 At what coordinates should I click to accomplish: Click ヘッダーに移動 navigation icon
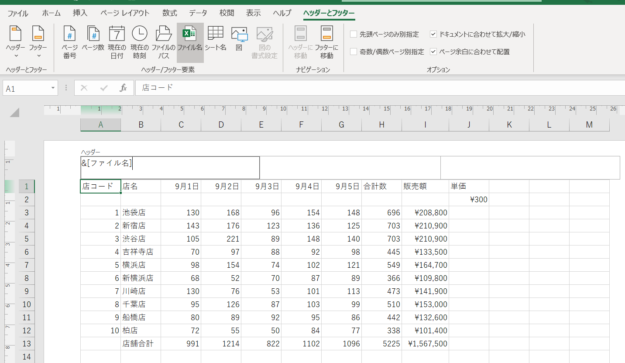tap(301, 42)
